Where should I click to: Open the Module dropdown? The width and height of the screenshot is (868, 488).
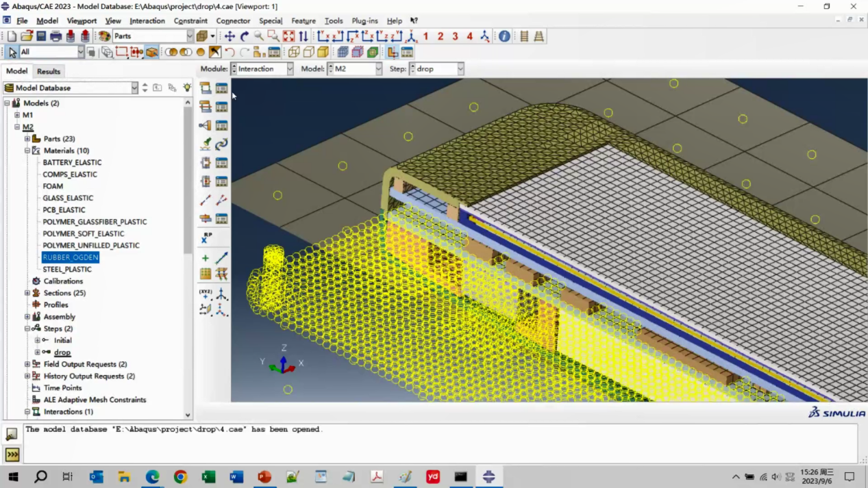pyautogui.click(x=262, y=69)
